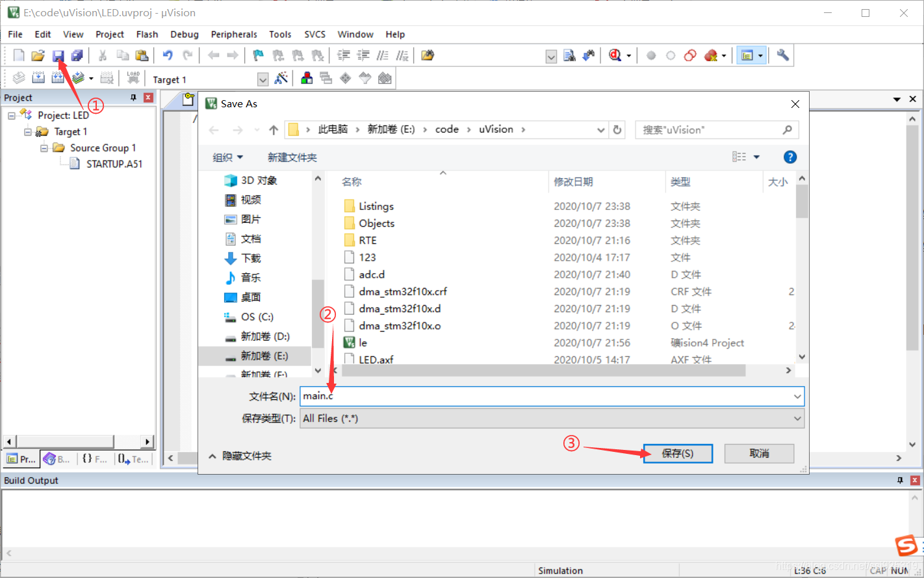This screenshot has width=924, height=578.
Task: Open the filename dropdown arrow
Action: [797, 396]
